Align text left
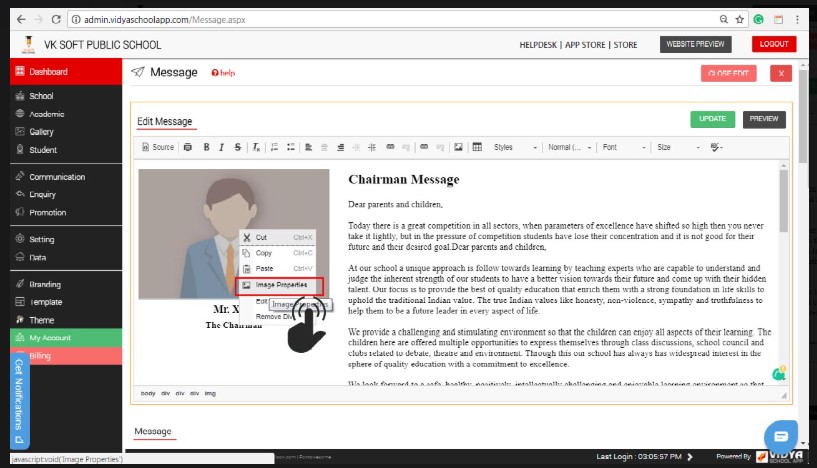Screen dimensions: 817x468 tap(308, 147)
